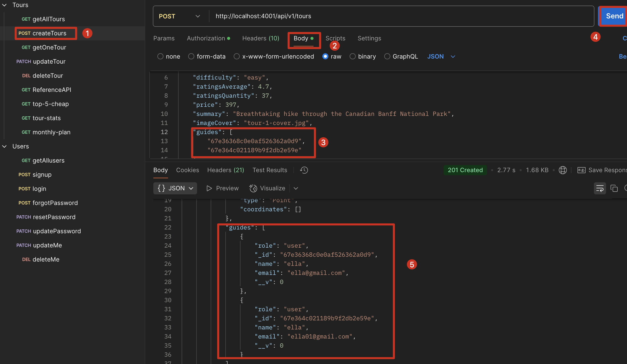Select the form-data radio button
The image size is (627, 364).
tap(191, 57)
